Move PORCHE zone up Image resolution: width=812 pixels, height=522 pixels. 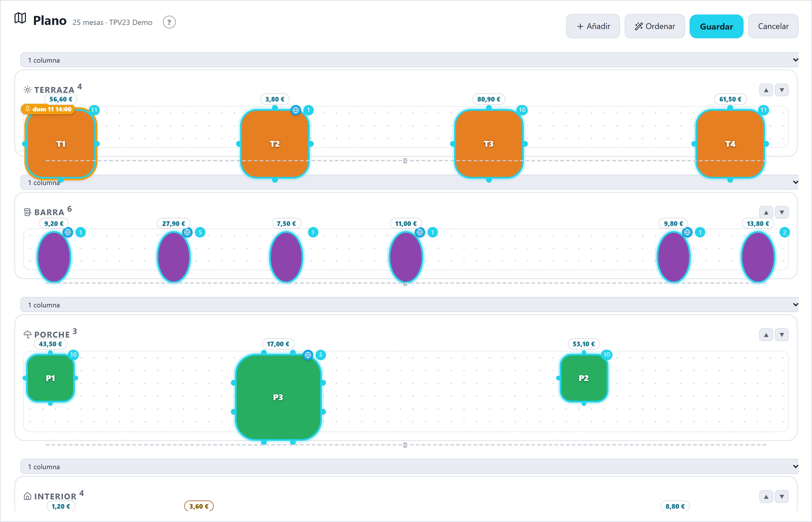click(766, 335)
